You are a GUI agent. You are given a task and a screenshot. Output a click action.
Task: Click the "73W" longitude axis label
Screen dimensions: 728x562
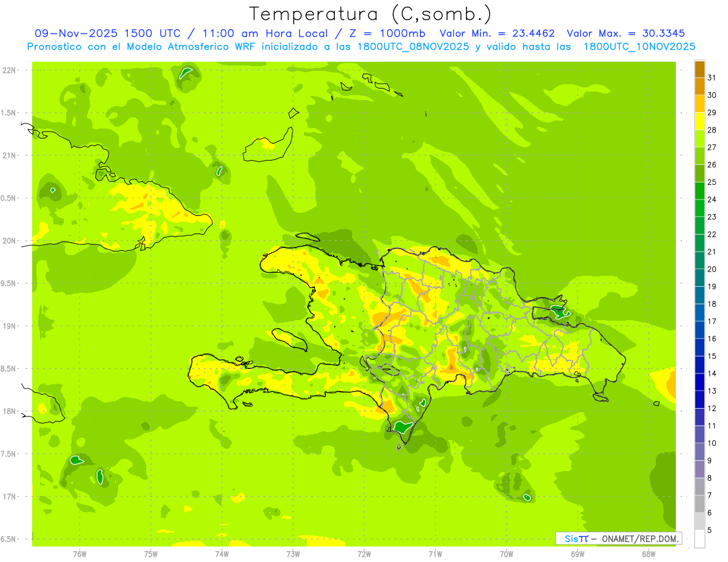pos(293,554)
